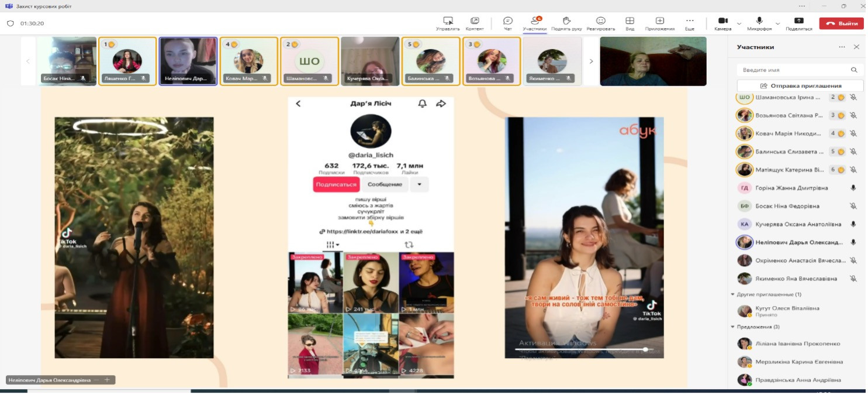Collapse the Предложения (3) section
The width and height of the screenshot is (868, 395).
click(733, 327)
